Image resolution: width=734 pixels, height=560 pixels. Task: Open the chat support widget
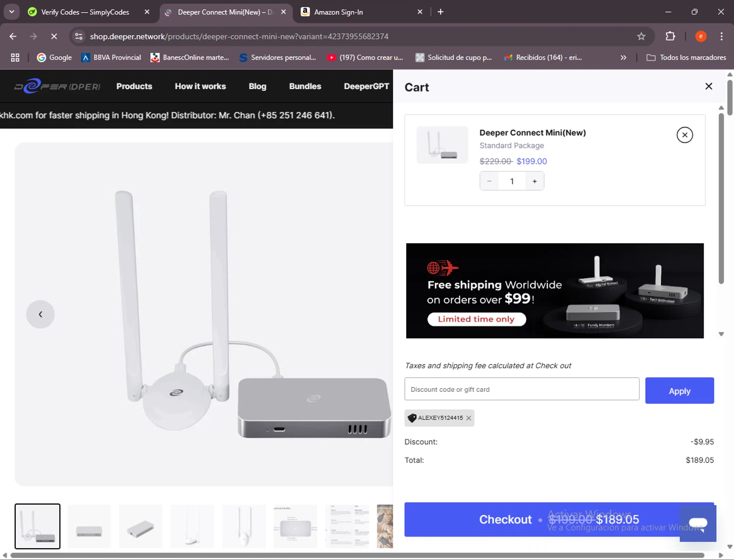(698, 524)
